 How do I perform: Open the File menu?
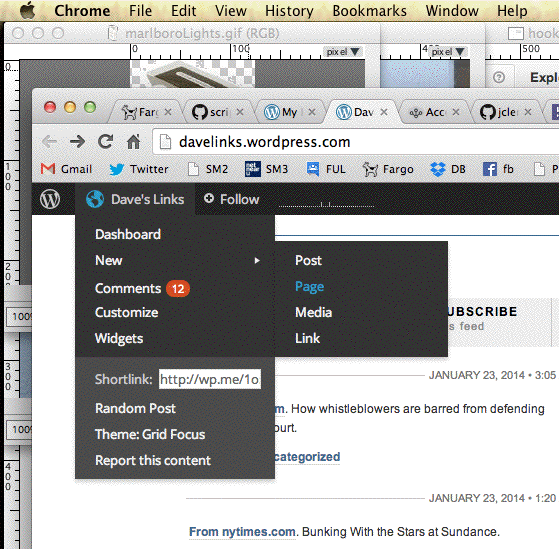(140, 11)
